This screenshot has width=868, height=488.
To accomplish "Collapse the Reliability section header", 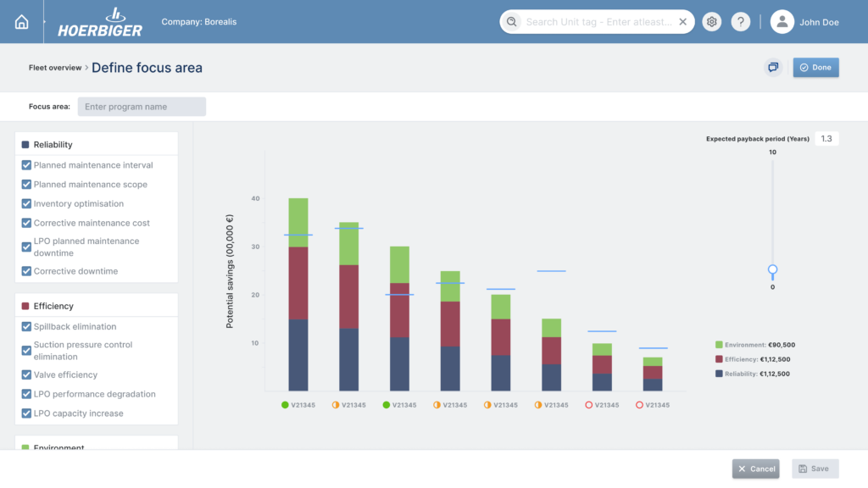I will (53, 145).
